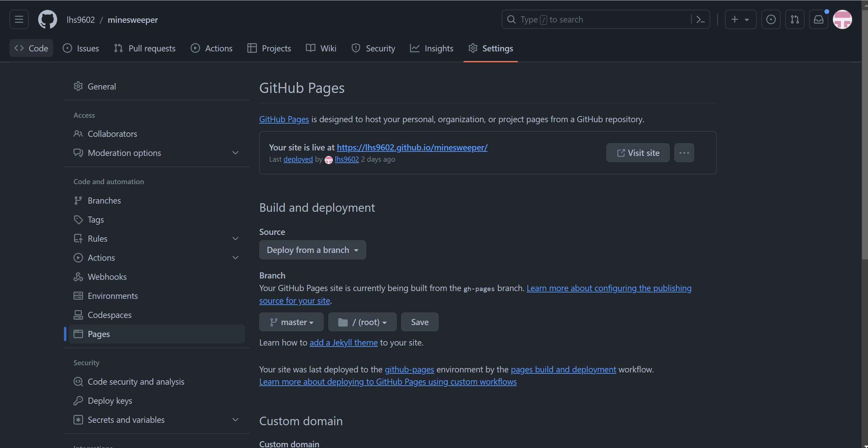Open the create new plus menu

tap(740, 19)
